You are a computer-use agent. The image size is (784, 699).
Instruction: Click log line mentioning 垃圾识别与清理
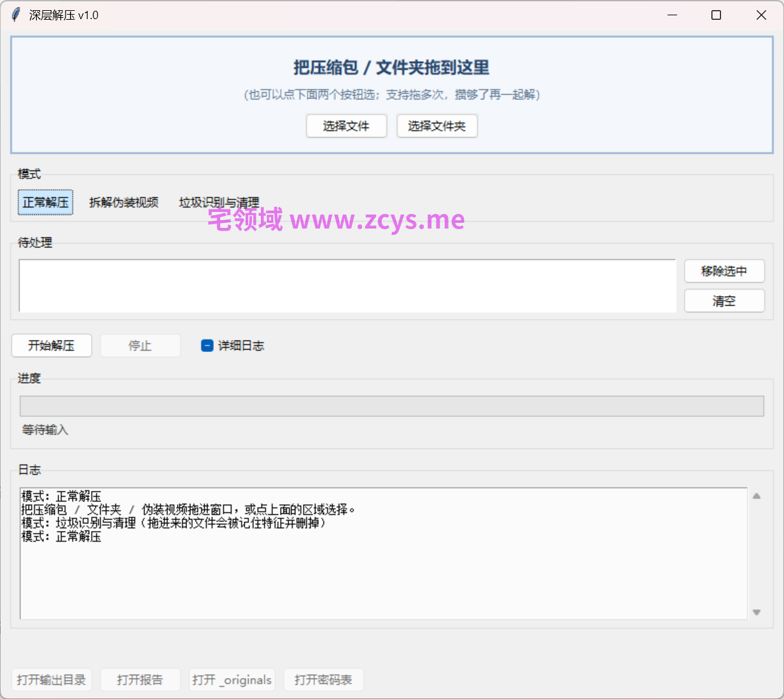174,523
